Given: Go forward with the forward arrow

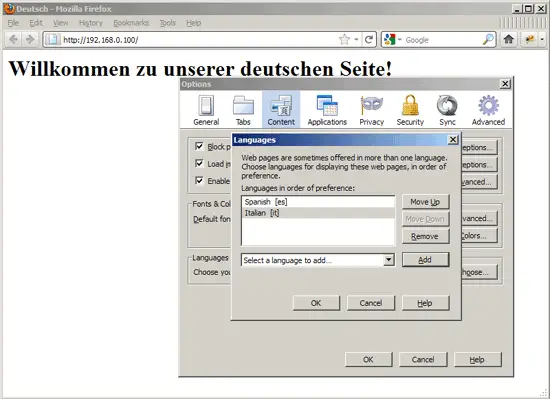Looking at the screenshot, I should pos(30,39).
